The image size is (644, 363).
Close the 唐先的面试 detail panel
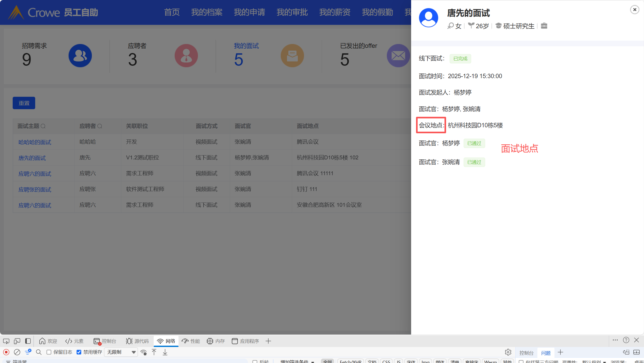tap(634, 10)
